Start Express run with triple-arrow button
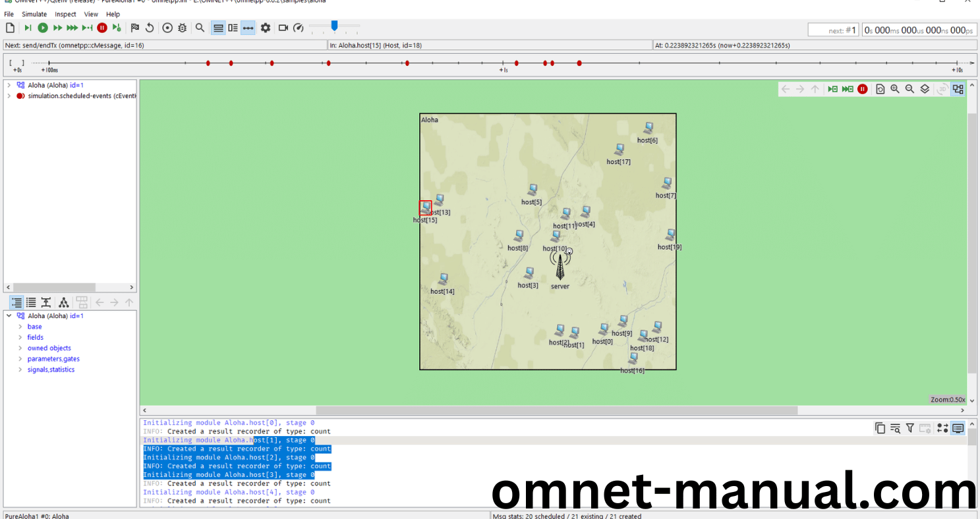Image resolution: width=980 pixels, height=519 pixels. pyautogui.click(x=72, y=28)
